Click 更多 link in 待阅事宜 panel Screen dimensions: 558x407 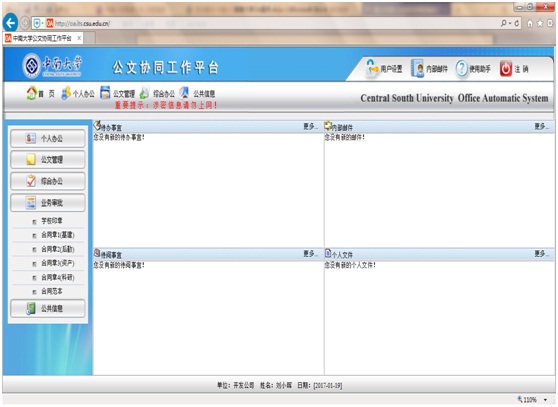(x=310, y=254)
